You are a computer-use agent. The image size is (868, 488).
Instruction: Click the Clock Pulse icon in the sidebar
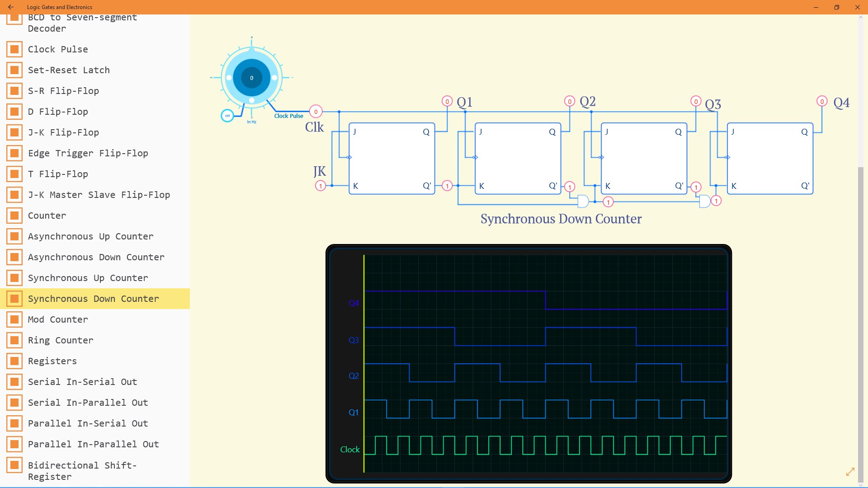14,49
